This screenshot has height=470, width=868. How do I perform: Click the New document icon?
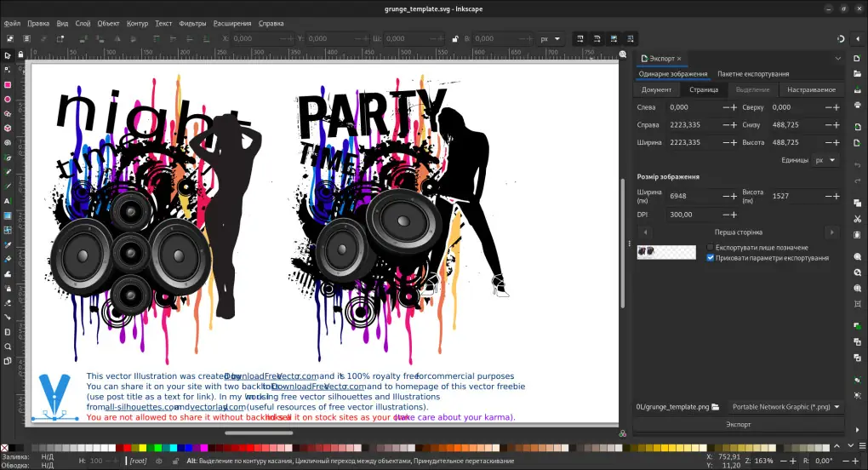858,58
